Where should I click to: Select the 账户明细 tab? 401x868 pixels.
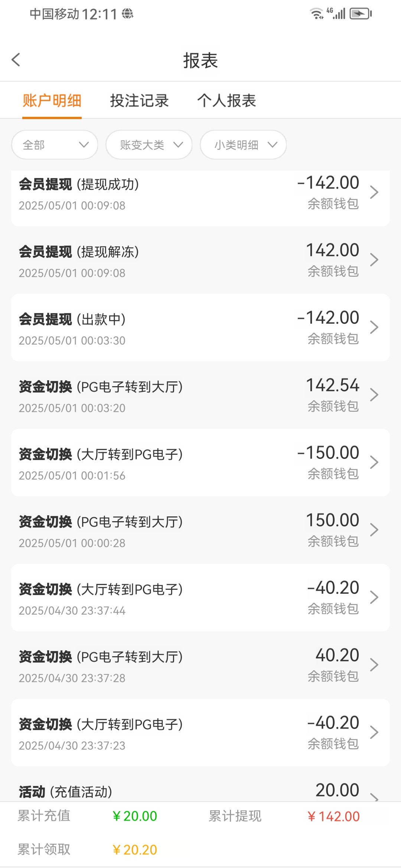click(52, 101)
